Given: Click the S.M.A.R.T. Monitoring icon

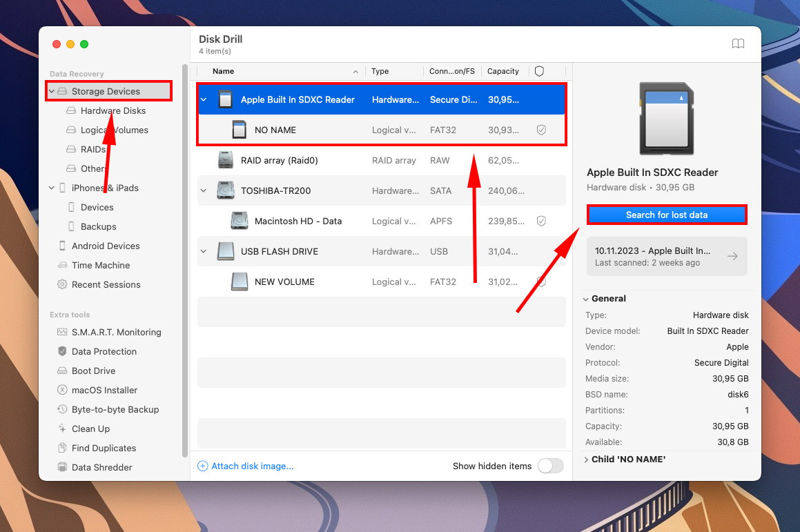Looking at the screenshot, I should coord(63,332).
